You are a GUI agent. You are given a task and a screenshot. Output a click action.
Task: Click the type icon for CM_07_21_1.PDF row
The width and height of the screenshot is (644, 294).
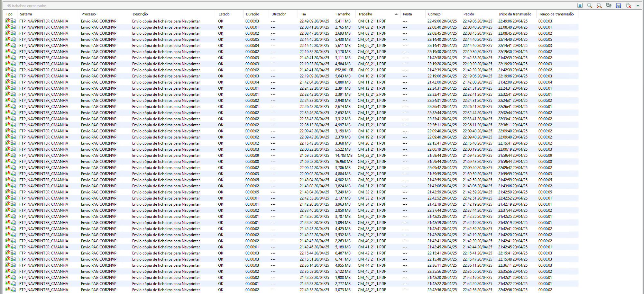pos(10,58)
